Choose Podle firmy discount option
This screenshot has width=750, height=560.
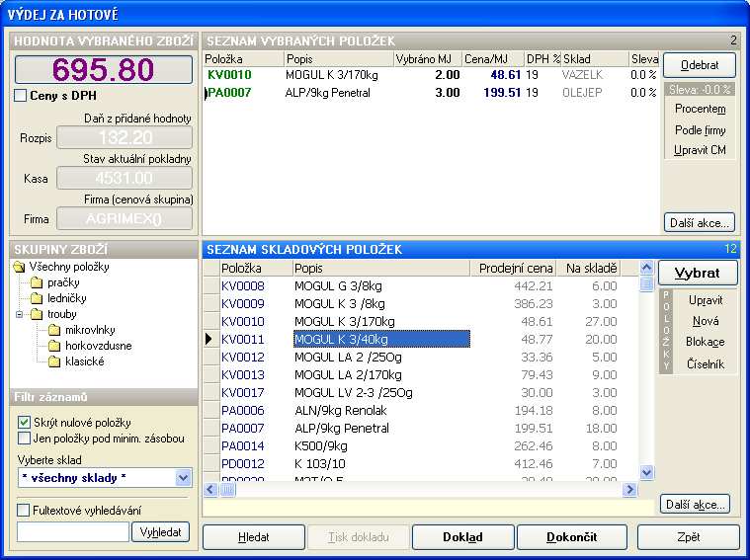click(700, 129)
